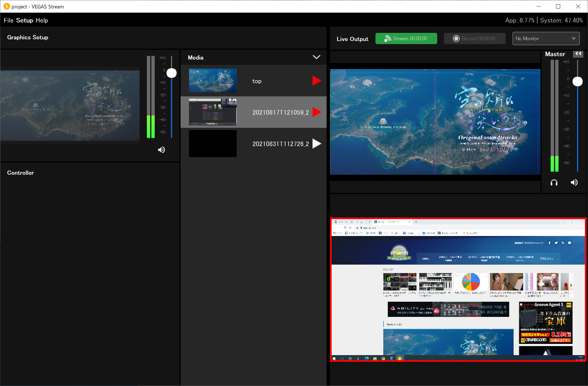Image resolution: width=588 pixels, height=386 pixels.
Task: Click the VEGAS Stream app icon in title bar
Action: 6,6
